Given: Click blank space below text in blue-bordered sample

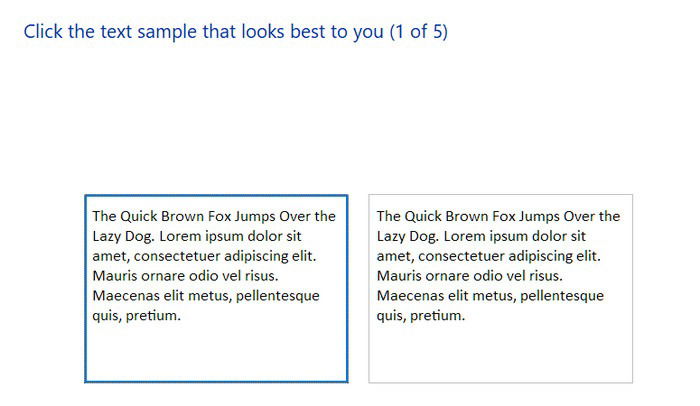Looking at the screenshot, I should 216,353.
